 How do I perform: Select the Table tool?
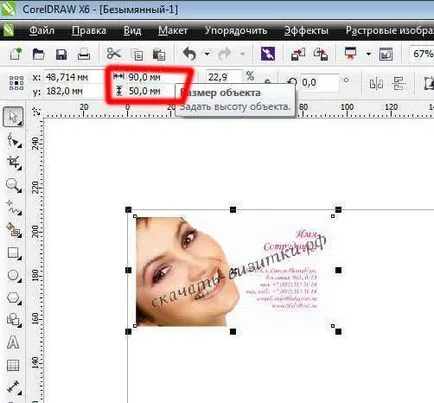pyautogui.click(x=13, y=365)
